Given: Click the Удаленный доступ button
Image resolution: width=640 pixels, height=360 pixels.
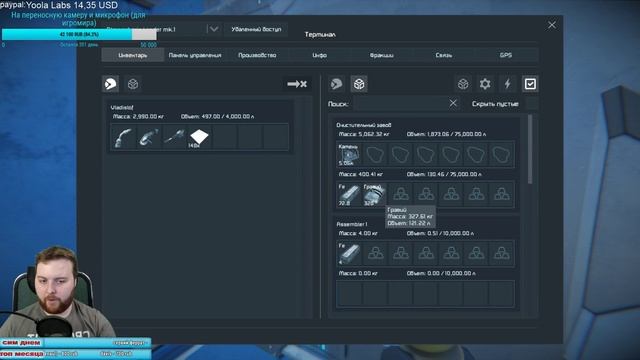Looking at the screenshot, I should click(x=256, y=29).
